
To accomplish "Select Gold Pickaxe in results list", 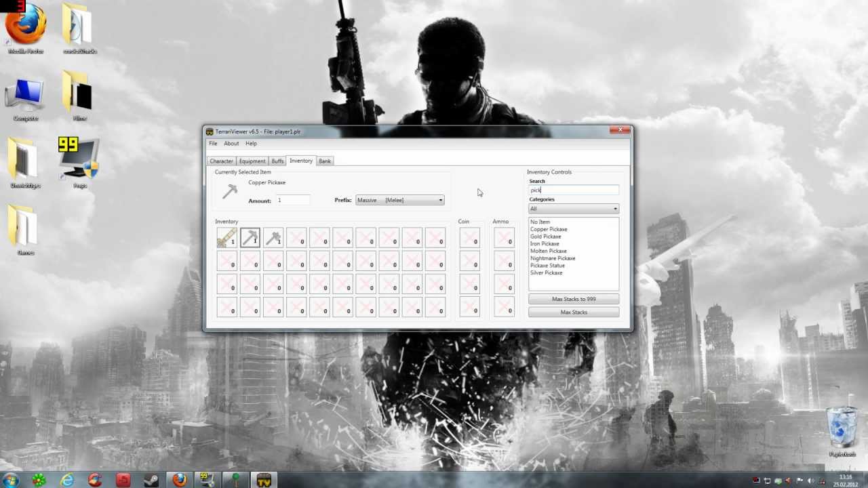I will pos(545,237).
